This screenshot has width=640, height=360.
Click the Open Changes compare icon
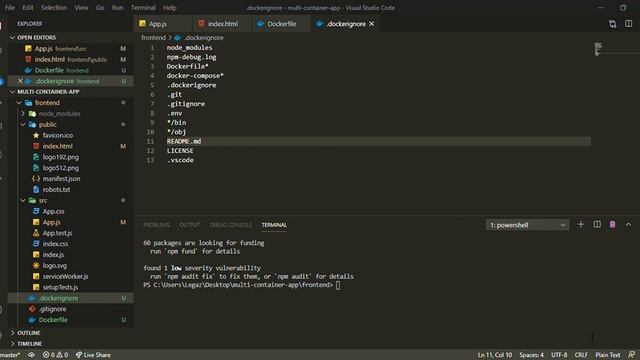pyautogui.click(x=612, y=24)
